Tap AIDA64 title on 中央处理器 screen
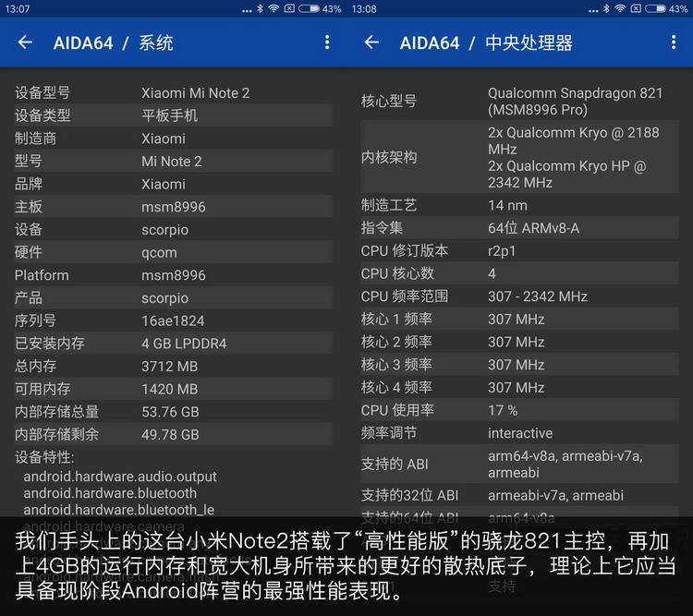This screenshot has width=693, height=616. pos(430,43)
